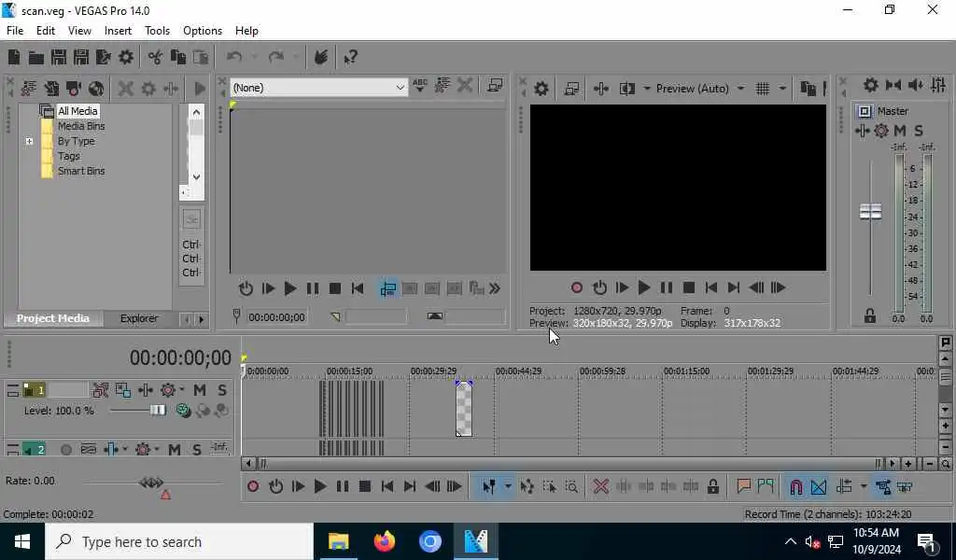This screenshot has height=560, width=956.
Task: Select the Normal edit tool
Action: [488, 487]
